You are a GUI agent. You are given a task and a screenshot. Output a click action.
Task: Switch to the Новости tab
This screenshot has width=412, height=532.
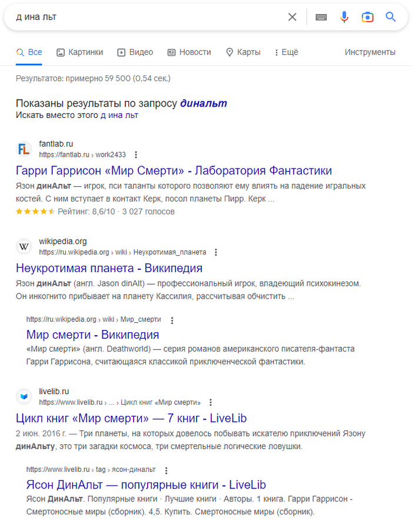pos(189,52)
